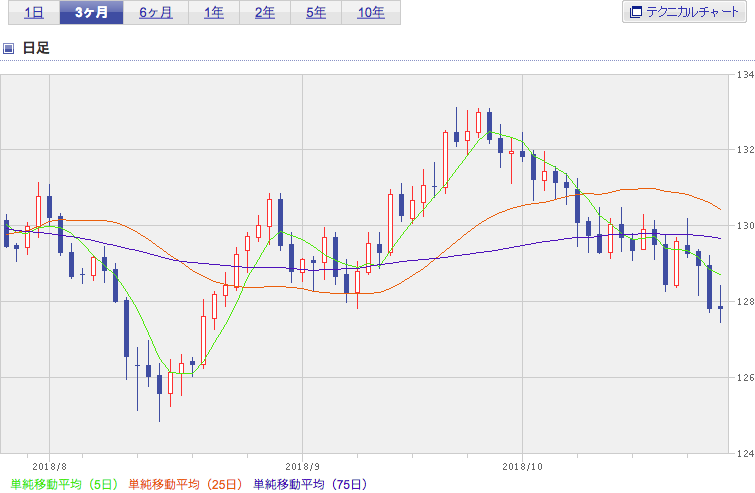Switch to the 1日 chart period tab
The width and height of the screenshot is (755, 493).
(34, 13)
